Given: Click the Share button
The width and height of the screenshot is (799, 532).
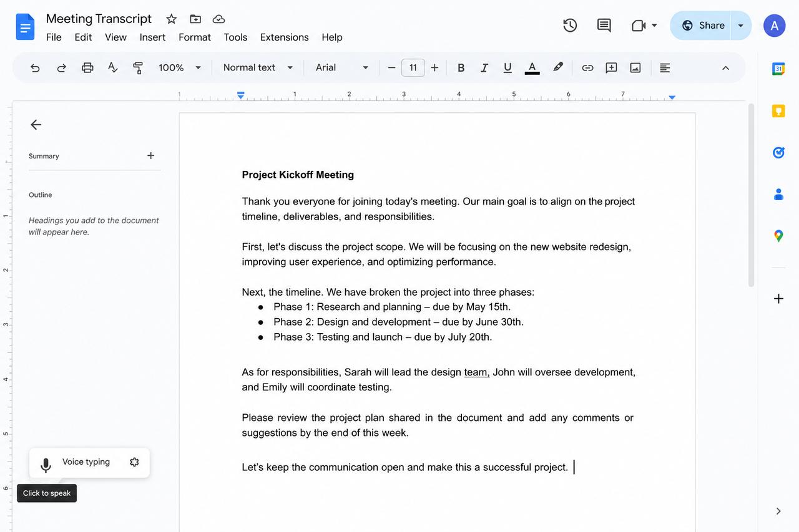Looking at the screenshot, I should 702,26.
